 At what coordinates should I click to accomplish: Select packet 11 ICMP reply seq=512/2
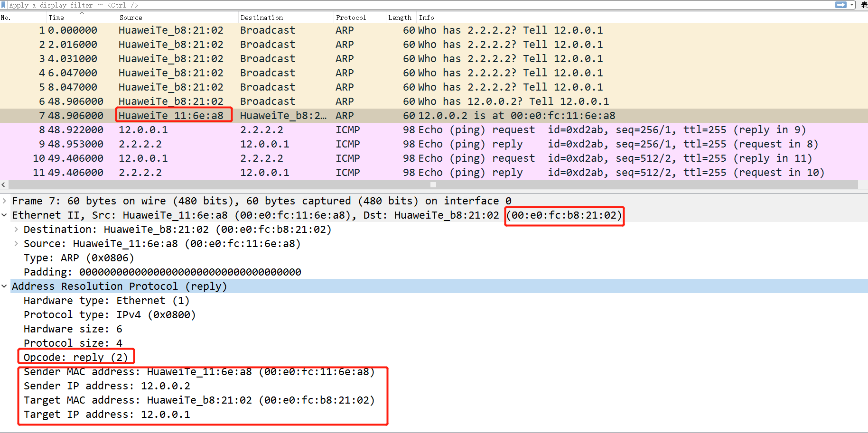tap(434, 173)
